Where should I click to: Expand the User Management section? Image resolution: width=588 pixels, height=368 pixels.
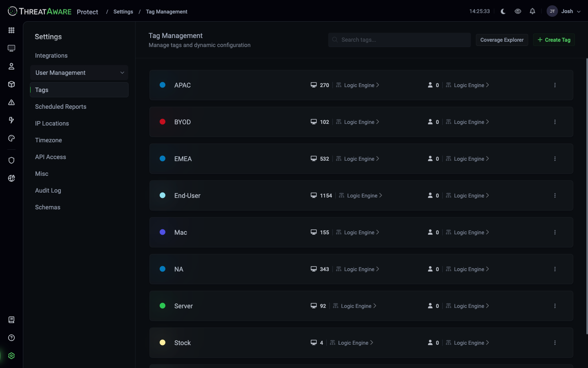[79, 73]
